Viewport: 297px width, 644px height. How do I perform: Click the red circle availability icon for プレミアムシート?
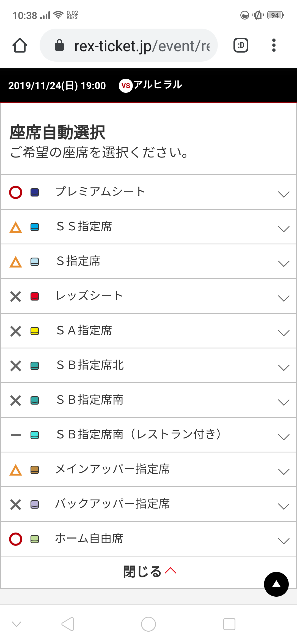point(16,192)
